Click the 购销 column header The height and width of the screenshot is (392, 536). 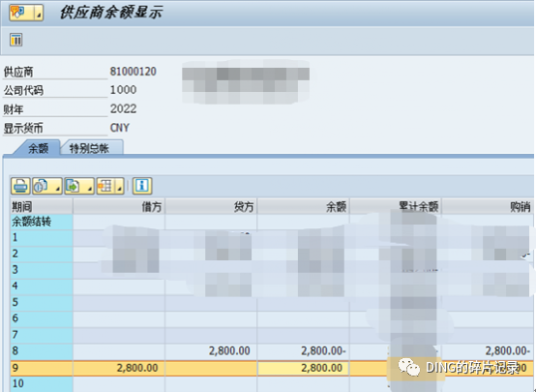pos(488,206)
